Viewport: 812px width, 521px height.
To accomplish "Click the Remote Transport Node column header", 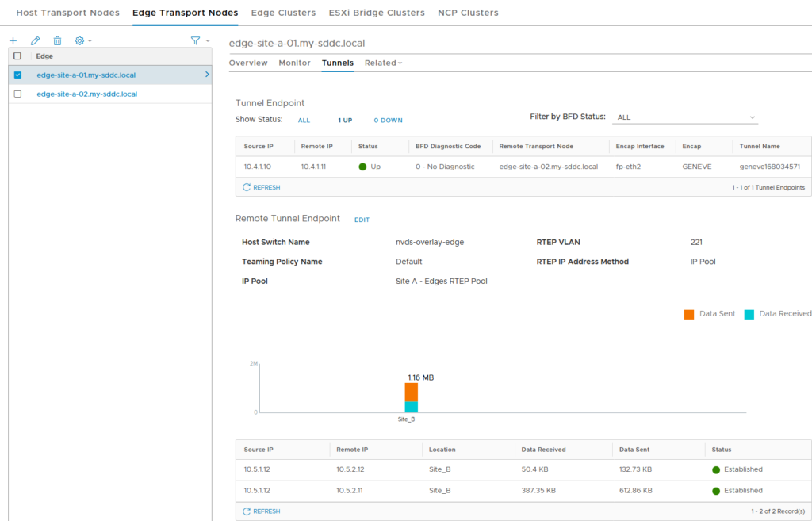I will coord(536,147).
